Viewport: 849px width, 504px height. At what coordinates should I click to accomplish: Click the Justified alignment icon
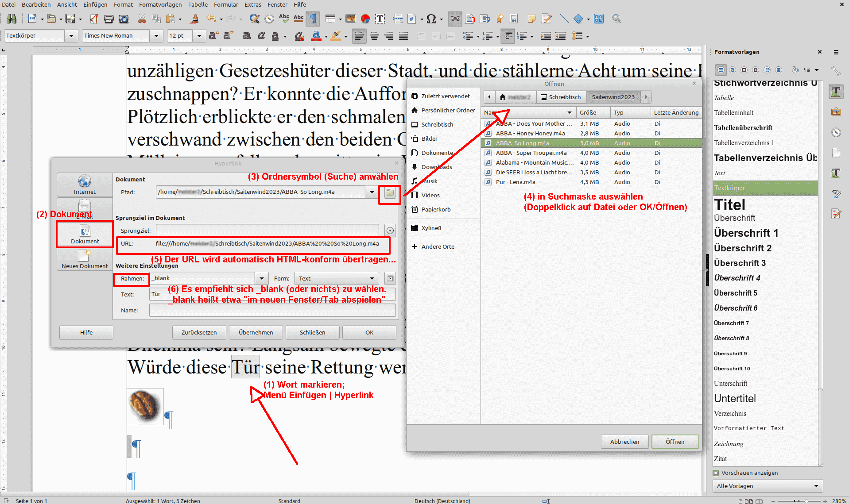[403, 36]
